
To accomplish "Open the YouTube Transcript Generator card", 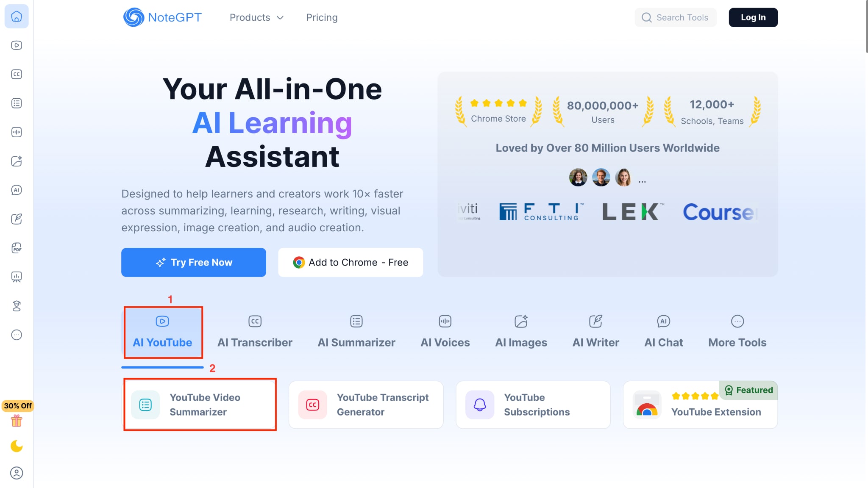I will (x=366, y=405).
